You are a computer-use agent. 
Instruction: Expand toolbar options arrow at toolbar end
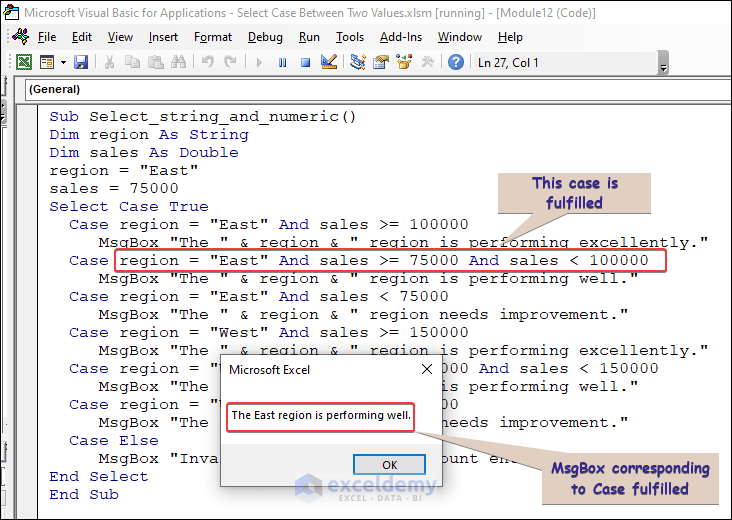pos(662,63)
